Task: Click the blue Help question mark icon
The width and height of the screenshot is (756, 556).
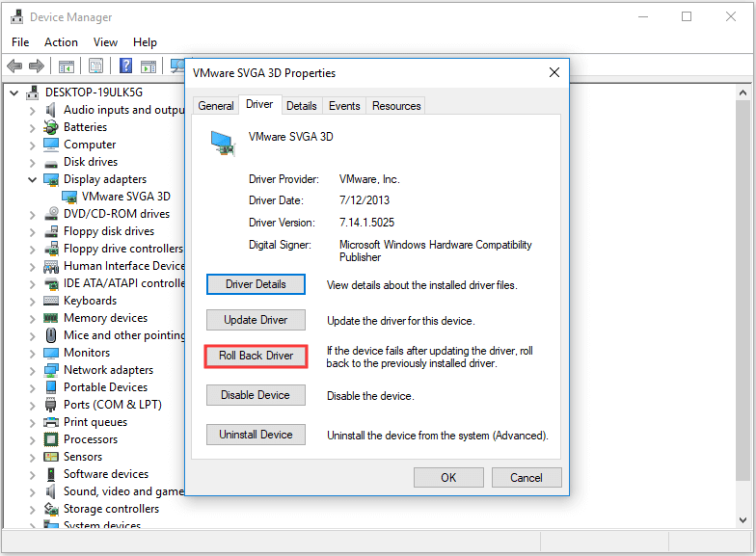Action: click(x=125, y=66)
